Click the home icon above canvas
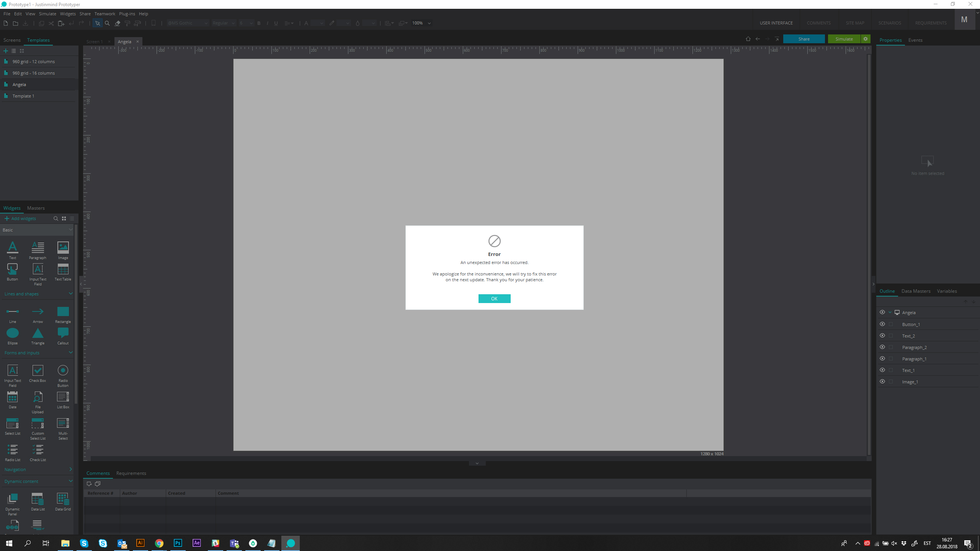 click(x=748, y=39)
